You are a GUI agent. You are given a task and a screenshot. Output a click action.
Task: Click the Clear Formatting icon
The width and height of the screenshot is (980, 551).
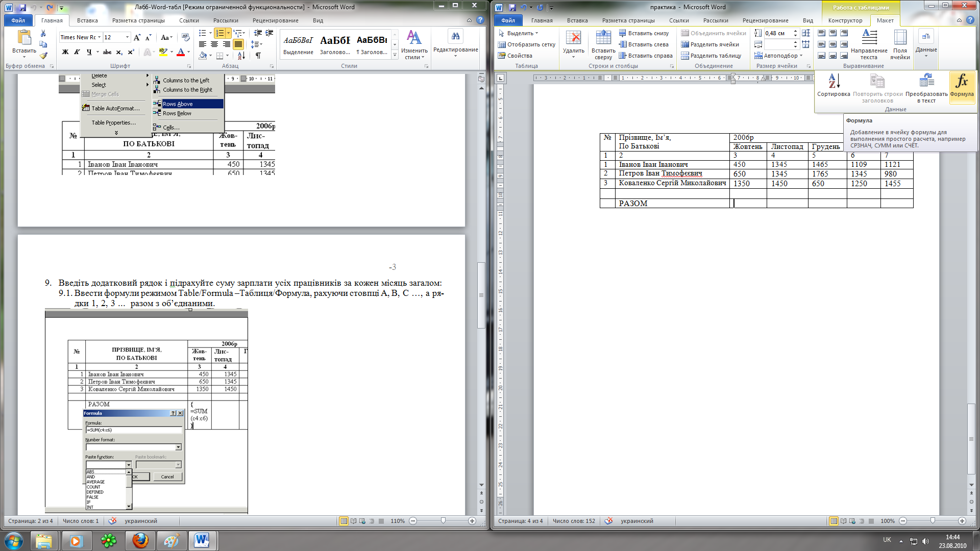point(186,37)
